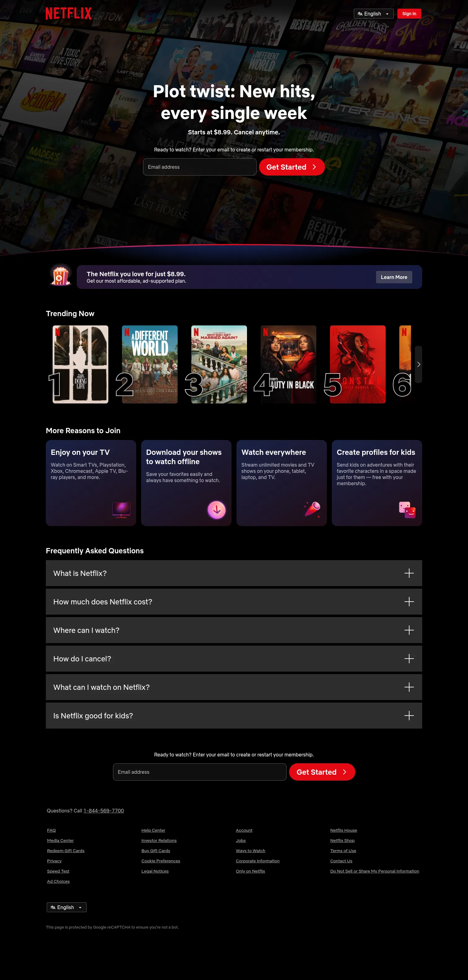The width and height of the screenshot is (468, 980).
Task: Open the Ad Choices footer link
Action: point(58,882)
